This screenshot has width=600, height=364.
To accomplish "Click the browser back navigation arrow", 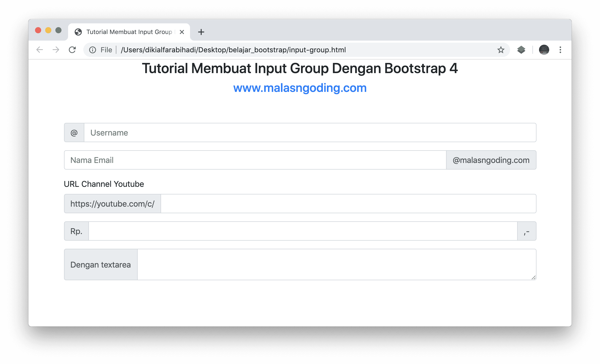I will [x=39, y=50].
